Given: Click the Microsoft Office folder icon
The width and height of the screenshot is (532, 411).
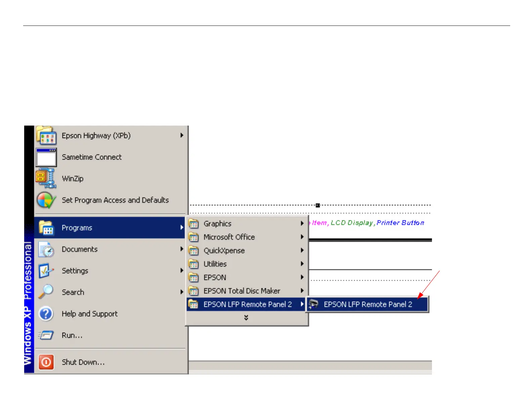Looking at the screenshot, I should [193, 237].
